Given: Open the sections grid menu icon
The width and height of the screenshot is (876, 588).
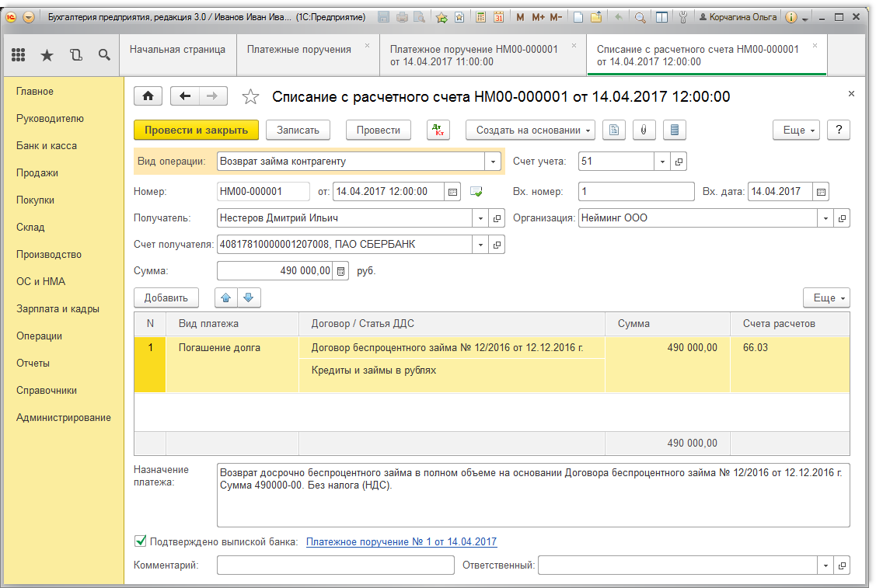Looking at the screenshot, I should coord(19,54).
